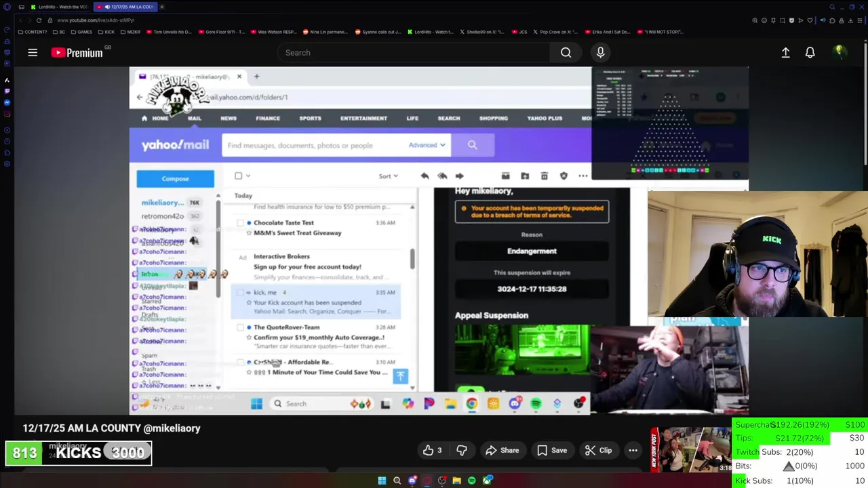Click the YouTube search magnifier button
Image resolution: width=868 pixels, height=488 pixels.
pos(566,52)
